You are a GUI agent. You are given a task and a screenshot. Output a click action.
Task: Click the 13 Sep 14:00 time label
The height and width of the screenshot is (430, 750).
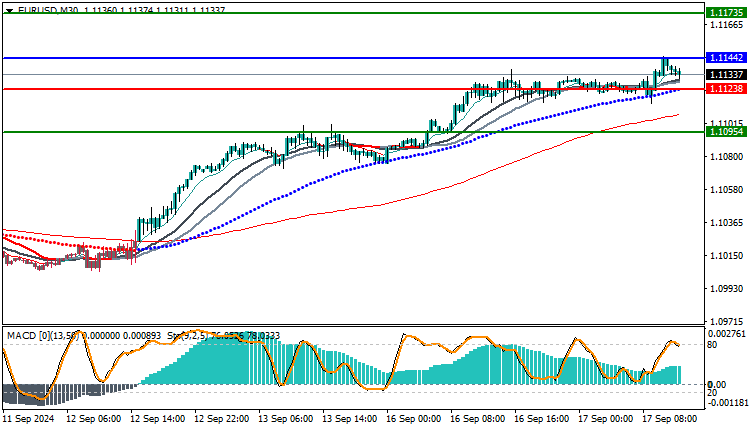pyautogui.click(x=350, y=419)
